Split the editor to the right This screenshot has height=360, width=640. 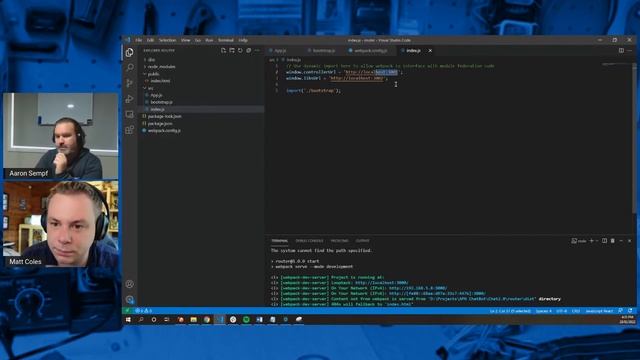tap(621, 51)
